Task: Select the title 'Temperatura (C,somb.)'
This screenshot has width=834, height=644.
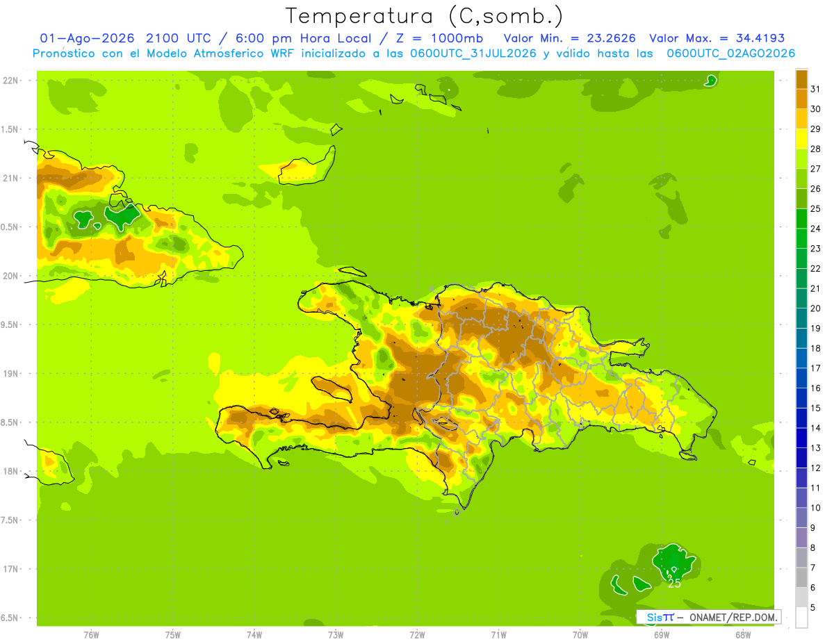Action: [424, 15]
